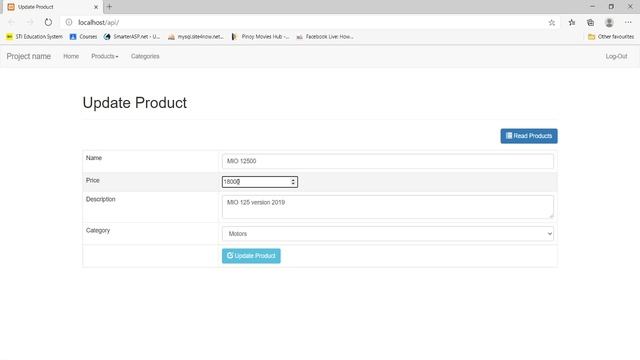Image resolution: width=640 pixels, height=360 pixels.
Task: Restore down the browser window
Action: coord(611,7)
